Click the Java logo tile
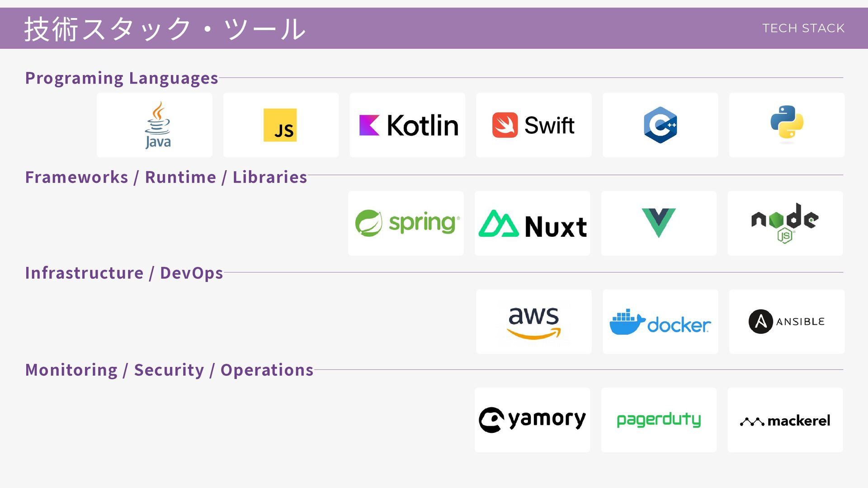This screenshot has height=488, width=868. [155, 125]
